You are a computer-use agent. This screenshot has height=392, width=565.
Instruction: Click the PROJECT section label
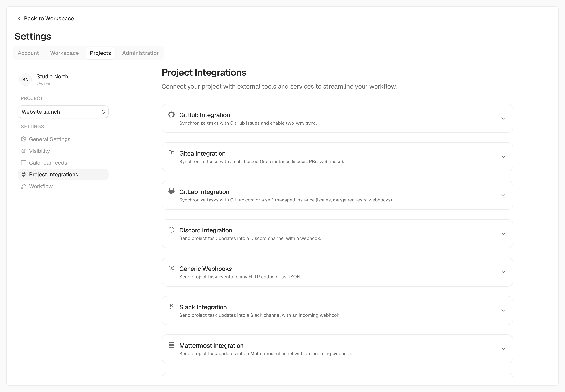coord(32,98)
